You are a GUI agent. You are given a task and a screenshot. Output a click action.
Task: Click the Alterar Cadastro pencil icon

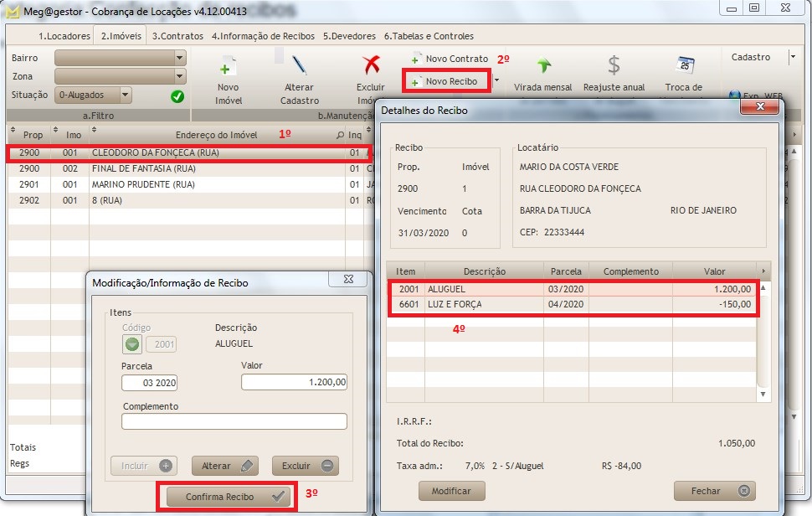[299, 65]
